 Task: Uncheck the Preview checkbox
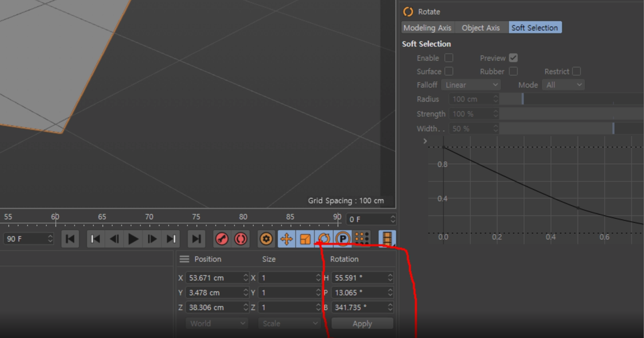pos(513,58)
